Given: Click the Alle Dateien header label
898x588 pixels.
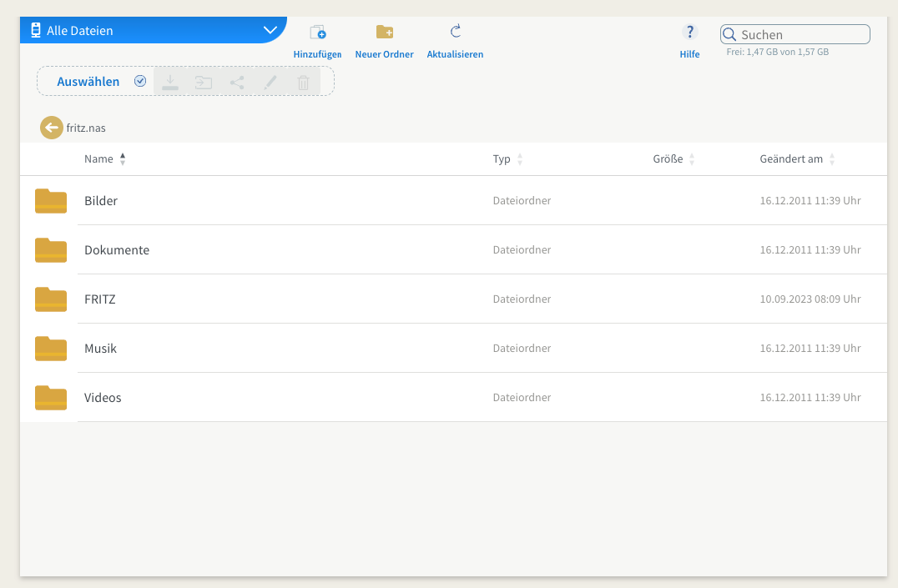Looking at the screenshot, I should pos(79,31).
